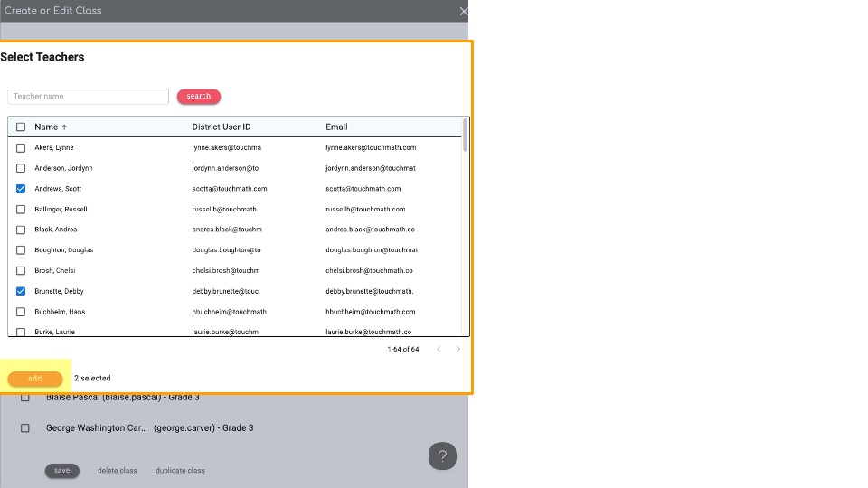The width and height of the screenshot is (868, 488).
Task: Check the box for Buchheim, Hans
Action: pos(21,312)
